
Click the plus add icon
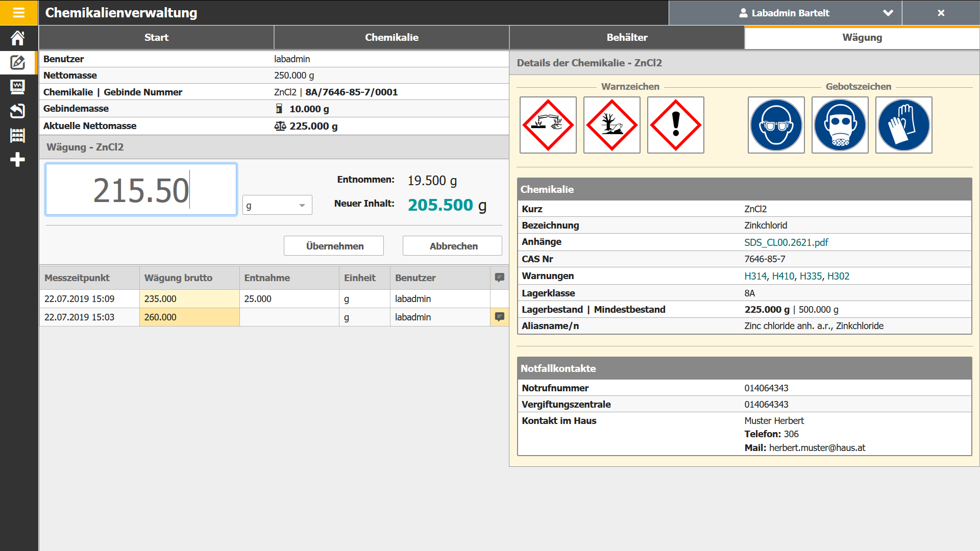coord(18,160)
